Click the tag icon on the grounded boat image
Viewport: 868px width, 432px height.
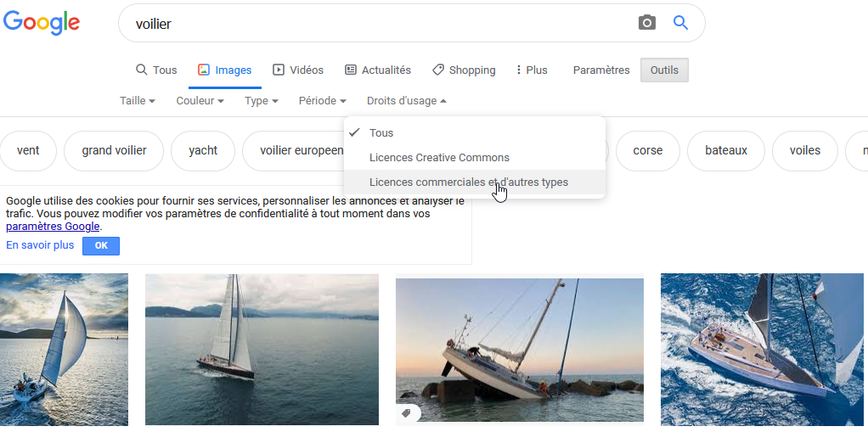tap(407, 413)
